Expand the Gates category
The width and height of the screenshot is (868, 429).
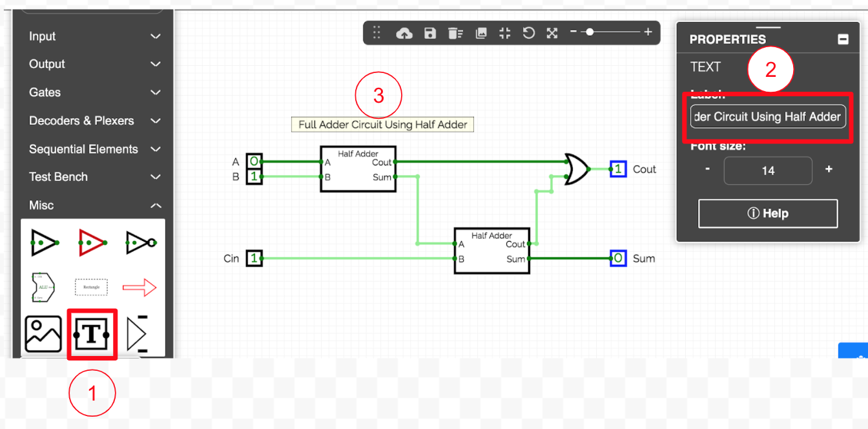94,92
